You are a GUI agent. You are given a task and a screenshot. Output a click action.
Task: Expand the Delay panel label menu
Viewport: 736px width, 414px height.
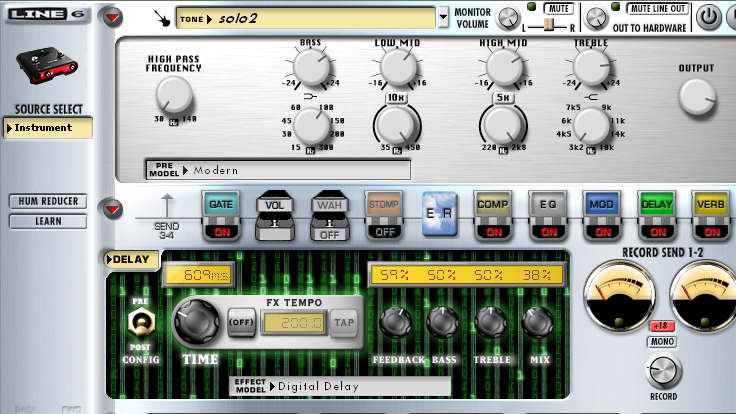[131, 260]
